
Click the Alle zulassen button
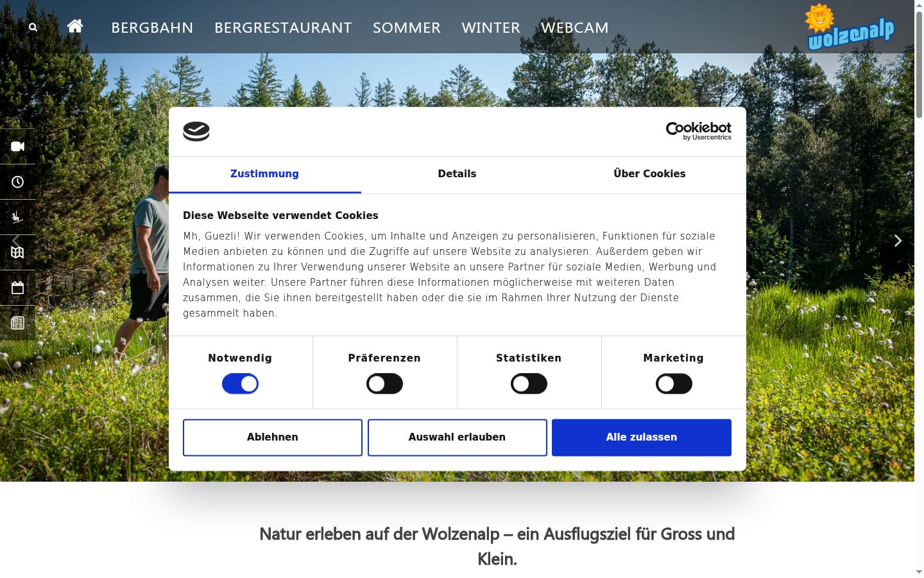[642, 437]
